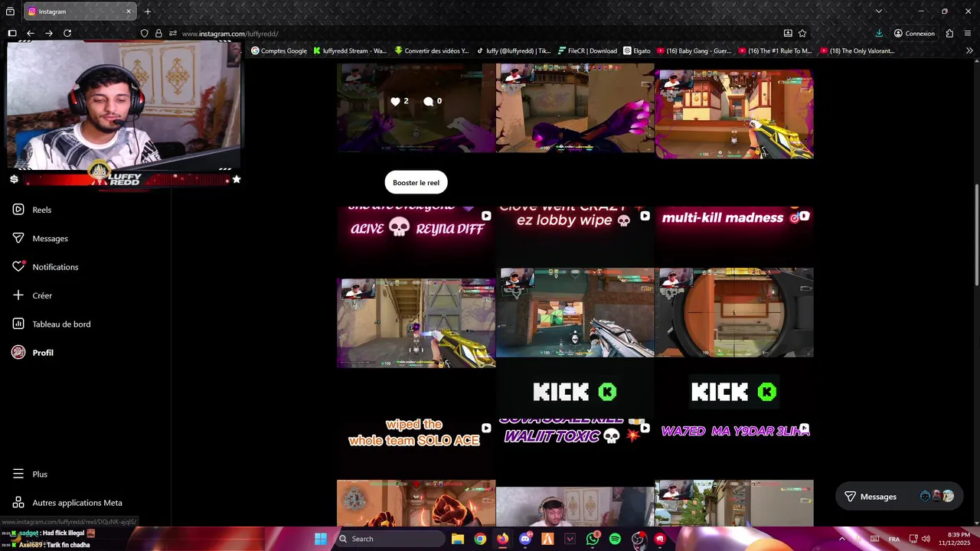Open the whole team SOLO ACE reel

point(416,471)
